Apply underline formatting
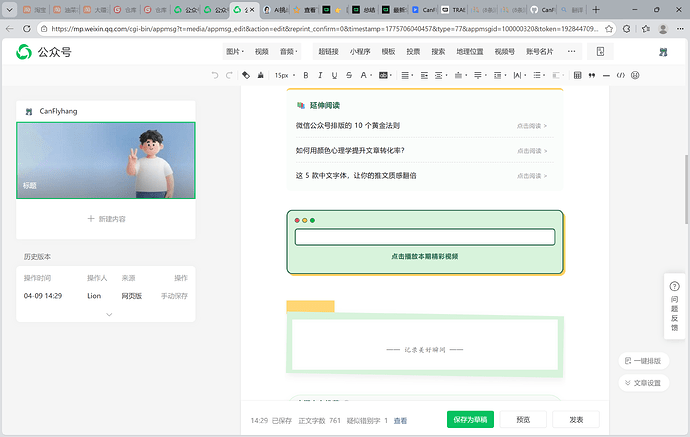Viewport: 690px width, 437px height. click(x=334, y=75)
